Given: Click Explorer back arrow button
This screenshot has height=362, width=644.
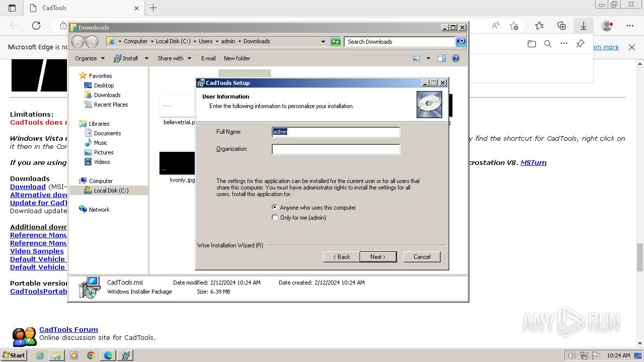Looking at the screenshot, I should point(78,42).
